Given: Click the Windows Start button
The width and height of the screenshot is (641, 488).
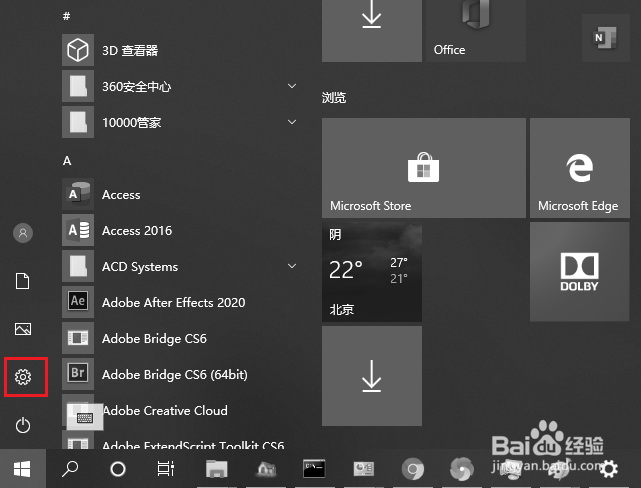Looking at the screenshot, I should 22,469.
